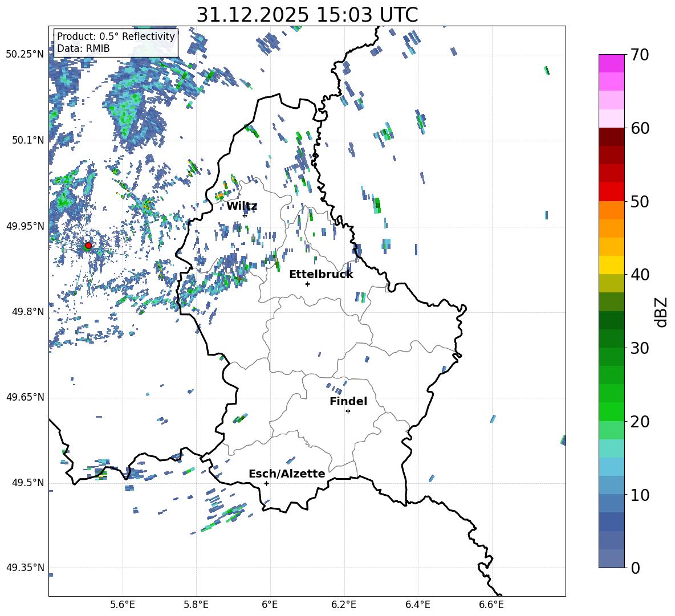The image size is (675, 616).
Task: Click the orange 50 dBZ colorbar segment
Action: point(611,210)
